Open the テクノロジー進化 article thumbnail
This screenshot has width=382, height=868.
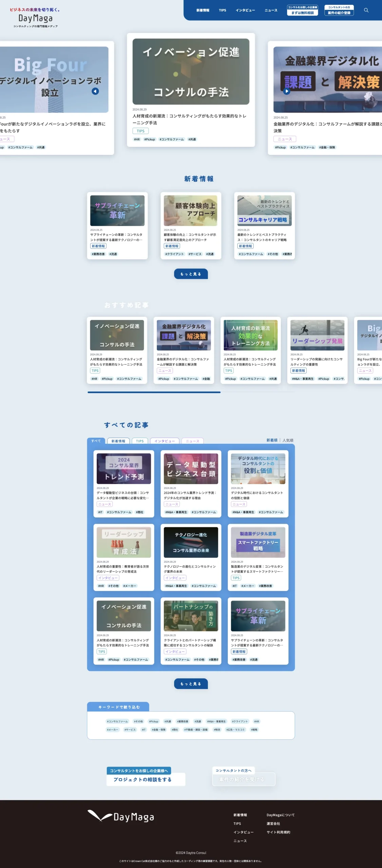tap(191, 542)
